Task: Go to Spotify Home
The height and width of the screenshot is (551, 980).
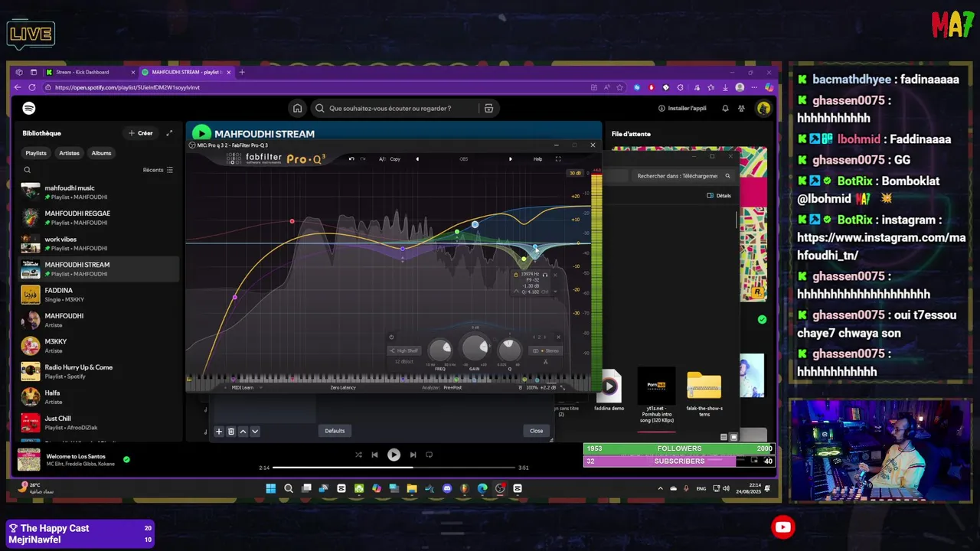Action: click(297, 108)
